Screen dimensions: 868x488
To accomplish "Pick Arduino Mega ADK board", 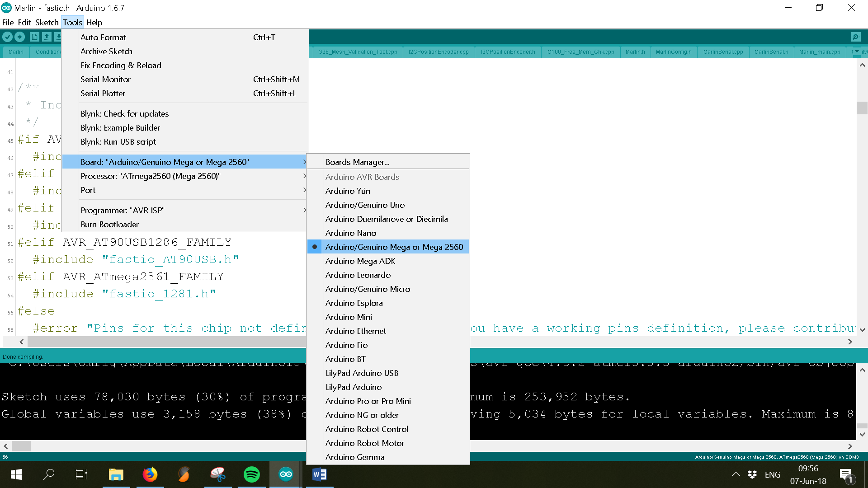I will tap(388, 261).
